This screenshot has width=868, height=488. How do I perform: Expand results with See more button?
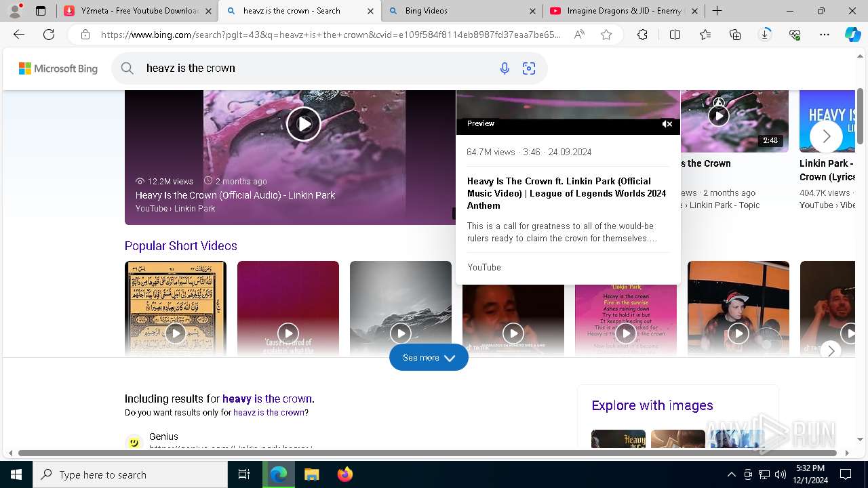(429, 357)
